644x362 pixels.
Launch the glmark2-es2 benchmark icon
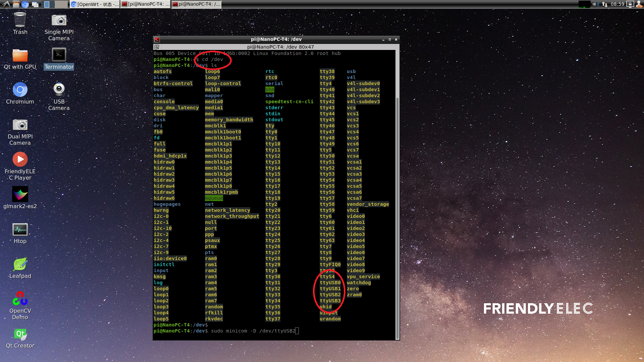(x=20, y=198)
